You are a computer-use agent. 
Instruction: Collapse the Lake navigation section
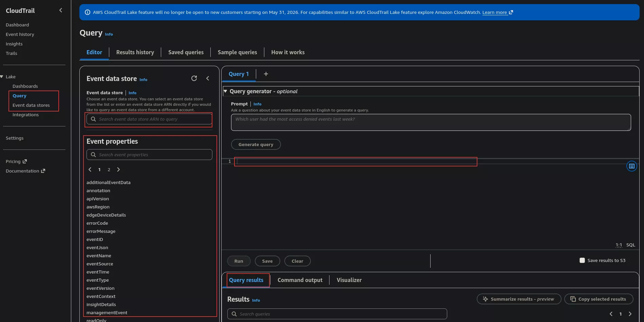(x=2, y=77)
